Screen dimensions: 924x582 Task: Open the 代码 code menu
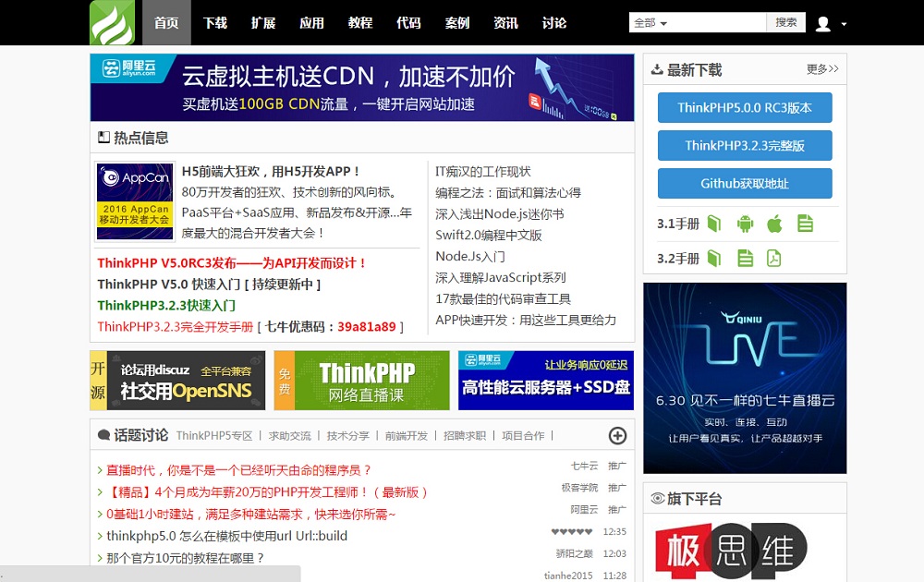click(408, 22)
